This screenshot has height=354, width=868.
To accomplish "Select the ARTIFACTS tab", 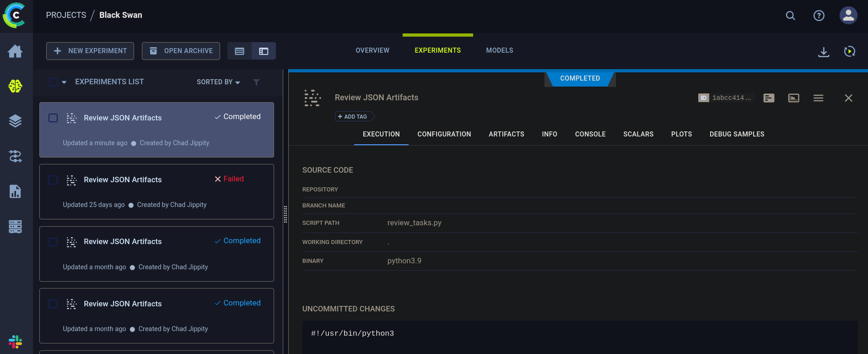I will pyautogui.click(x=506, y=134).
